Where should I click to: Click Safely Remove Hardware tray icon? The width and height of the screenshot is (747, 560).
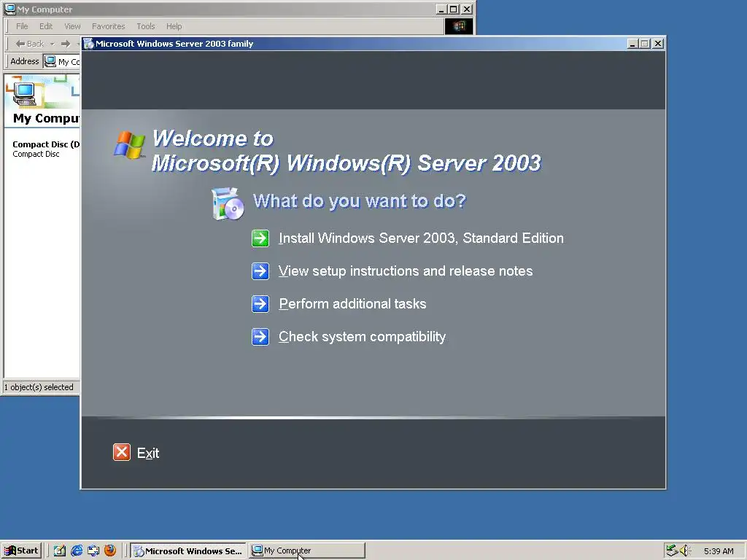(672, 551)
